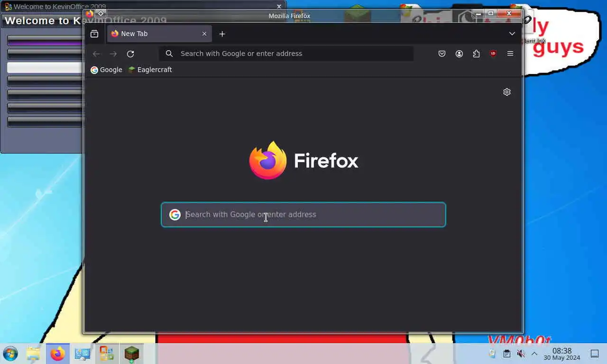Click the new tab page search box
This screenshot has width=607, height=364.
[303, 215]
